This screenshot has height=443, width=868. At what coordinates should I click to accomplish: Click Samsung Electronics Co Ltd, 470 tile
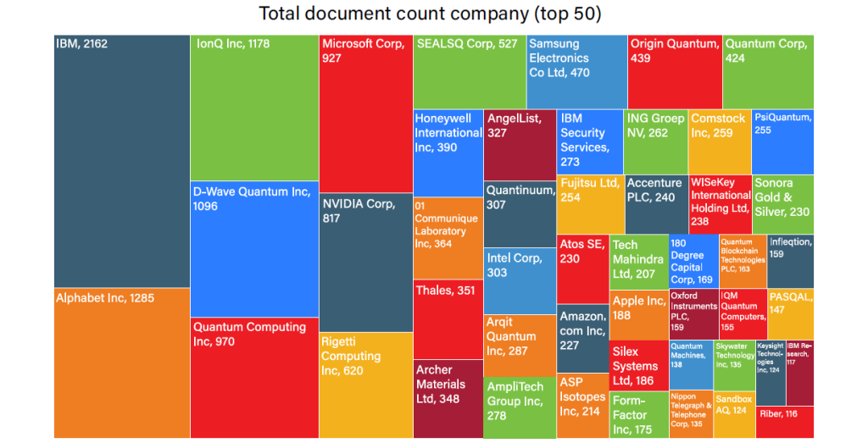[x=576, y=72]
